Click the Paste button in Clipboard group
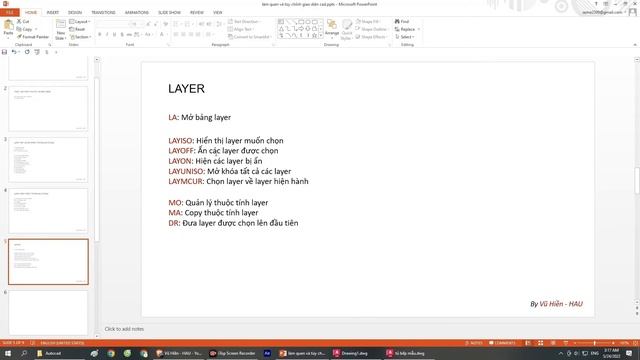Screen dimensions: 640x360 tap(8, 29)
